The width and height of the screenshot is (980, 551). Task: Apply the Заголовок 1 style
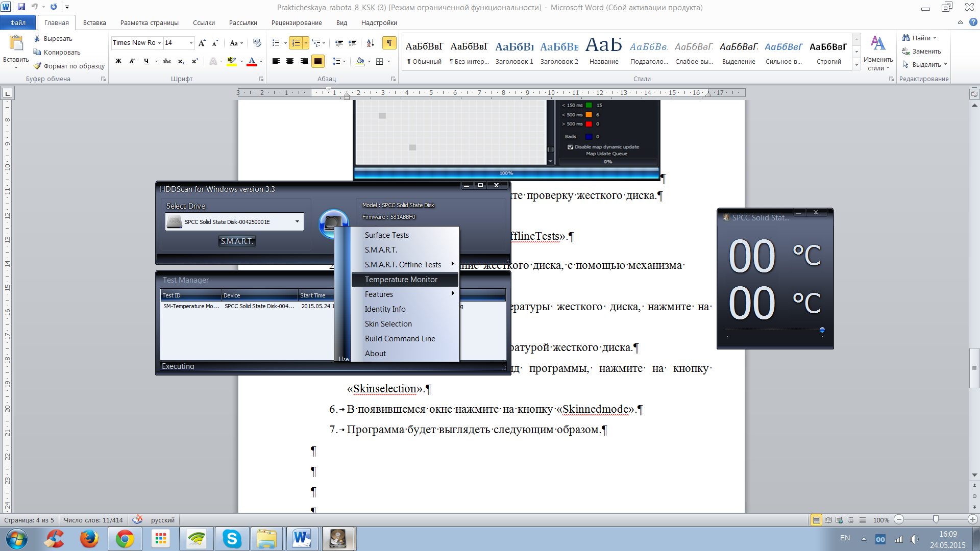coord(514,52)
